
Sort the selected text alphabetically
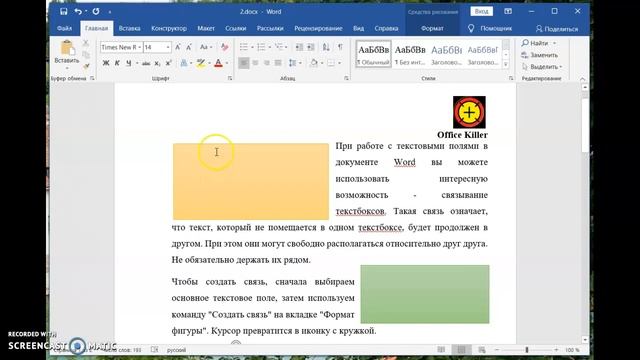coord(326,47)
